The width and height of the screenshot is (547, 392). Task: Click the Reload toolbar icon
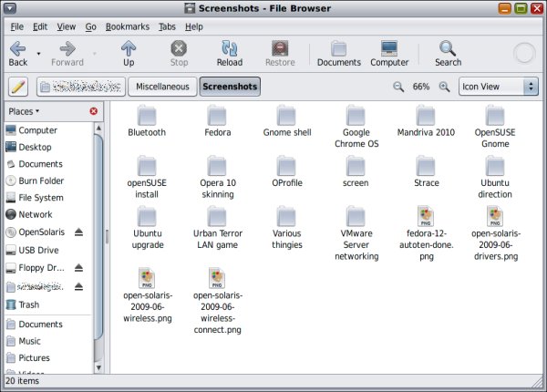click(230, 48)
